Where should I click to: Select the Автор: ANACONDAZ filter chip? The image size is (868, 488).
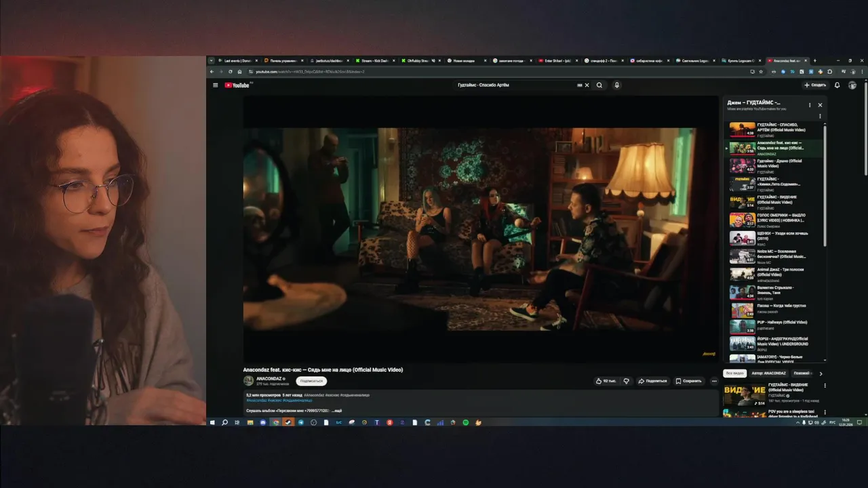click(769, 373)
